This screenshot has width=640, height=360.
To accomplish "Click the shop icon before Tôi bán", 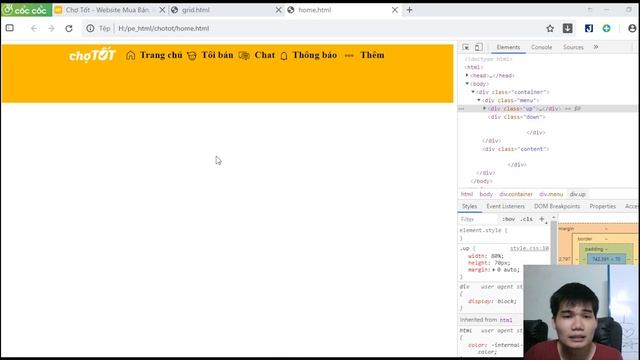I will tap(192, 56).
